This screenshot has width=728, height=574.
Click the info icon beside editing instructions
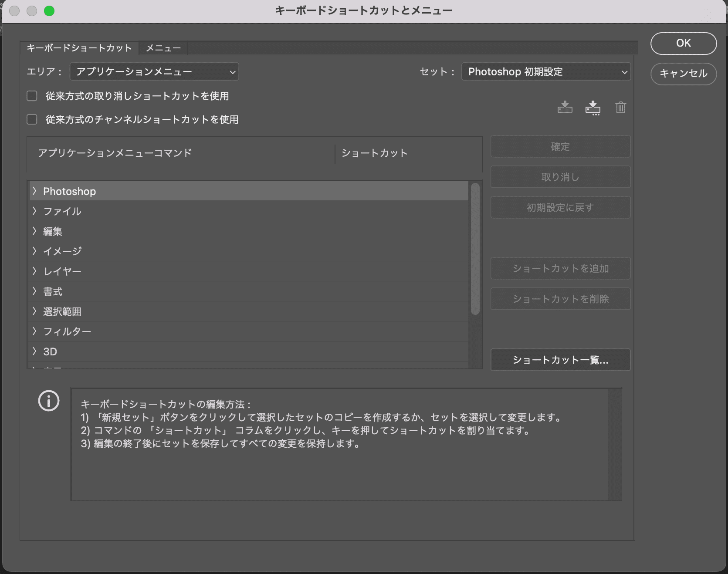[49, 400]
